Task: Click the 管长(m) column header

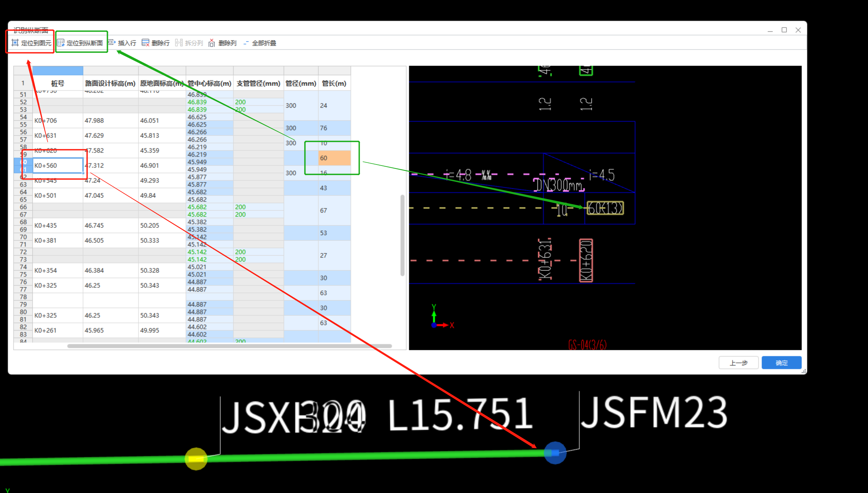Action: pyautogui.click(x=334, y=83)
